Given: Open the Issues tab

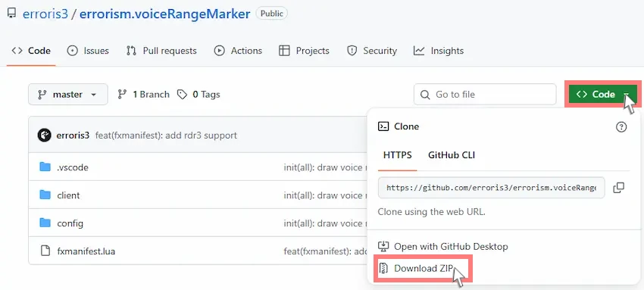Looking at the screenshot, I should tap(88, 51).
